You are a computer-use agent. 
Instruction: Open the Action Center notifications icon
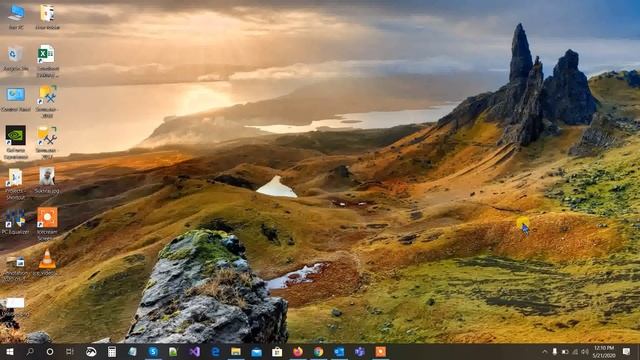(627, 351)
